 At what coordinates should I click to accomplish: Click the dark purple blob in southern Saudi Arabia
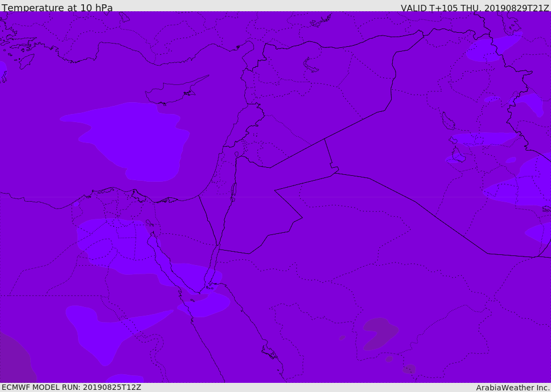380,334
